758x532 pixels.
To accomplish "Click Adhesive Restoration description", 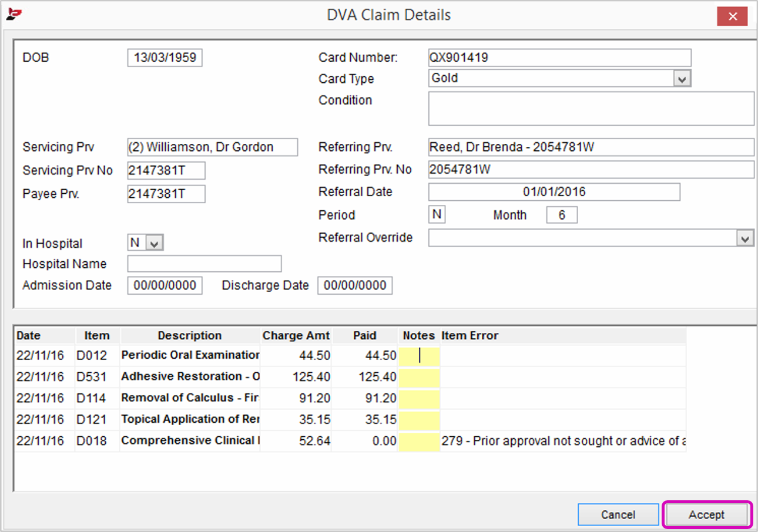I will point(190,376).
